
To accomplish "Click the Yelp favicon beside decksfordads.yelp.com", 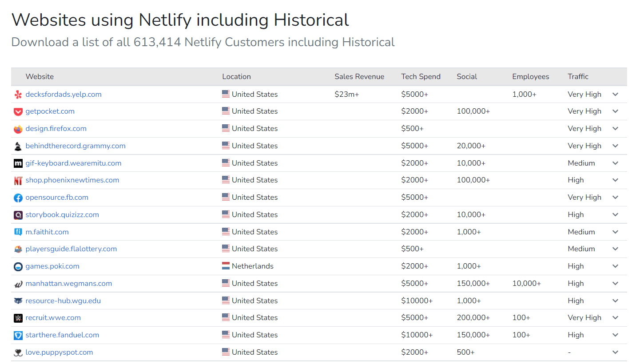I will click(18, 94).
